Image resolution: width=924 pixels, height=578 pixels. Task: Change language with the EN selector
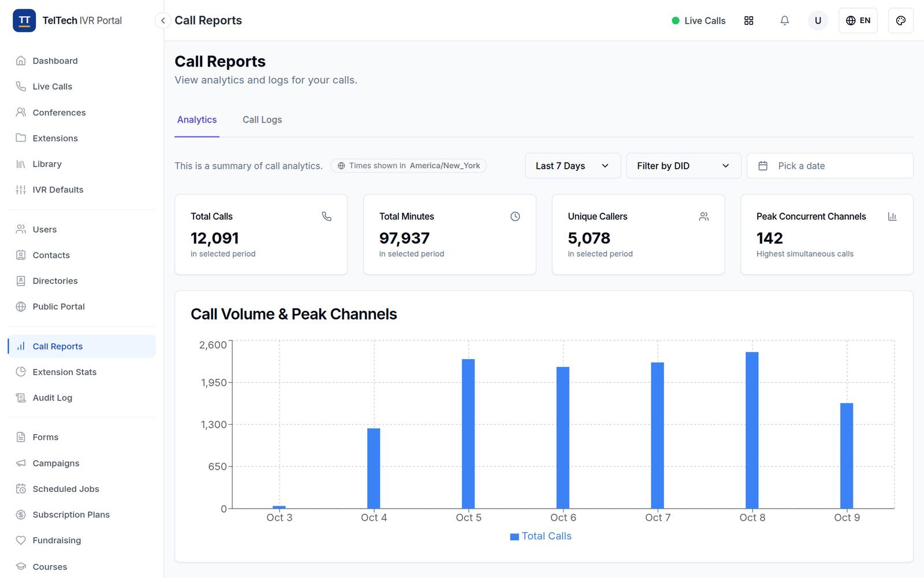click(858, 21)
